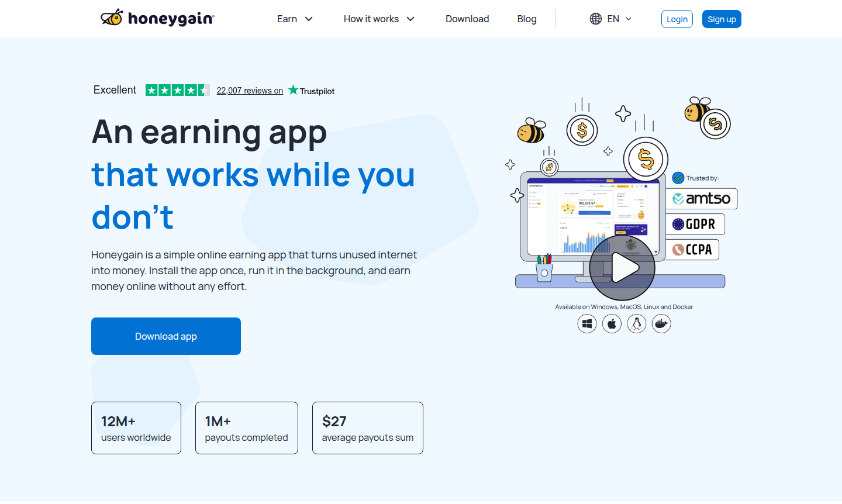Click the Apple macOS platform icon
This screenshot has width=842, height=504.
(612, 323)
